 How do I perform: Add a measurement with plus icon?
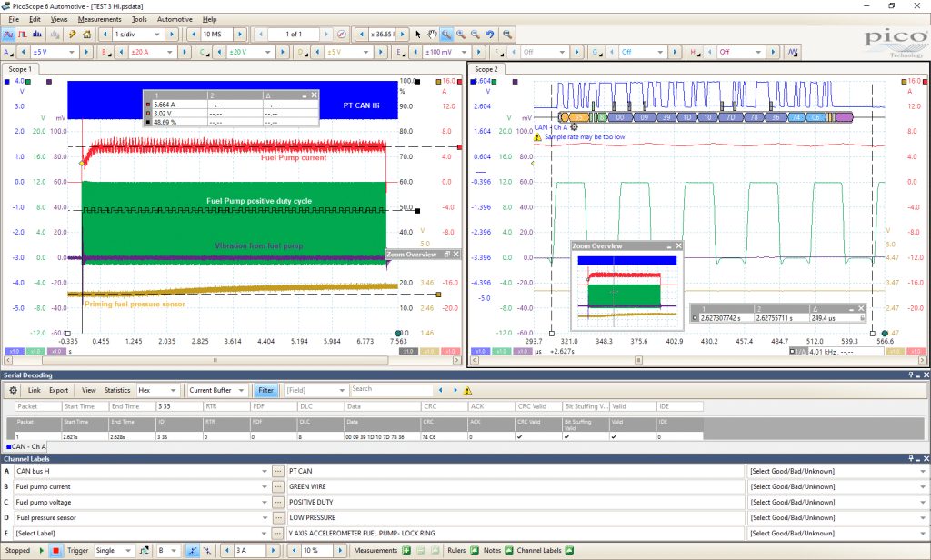(406, 551)
